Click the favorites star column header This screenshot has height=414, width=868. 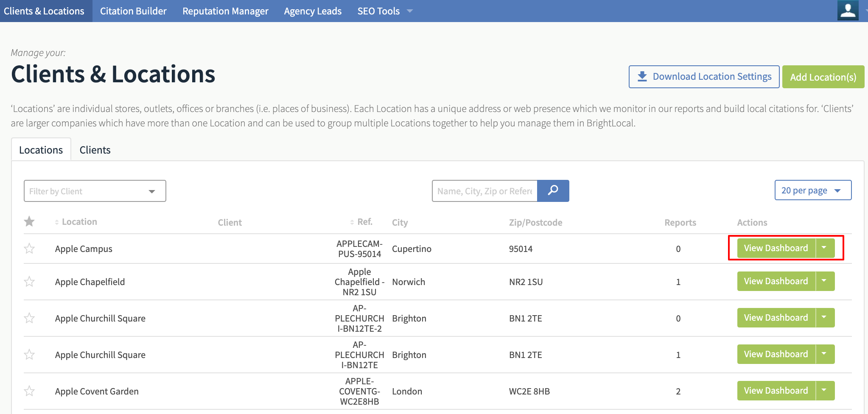[x=29, y=221]
